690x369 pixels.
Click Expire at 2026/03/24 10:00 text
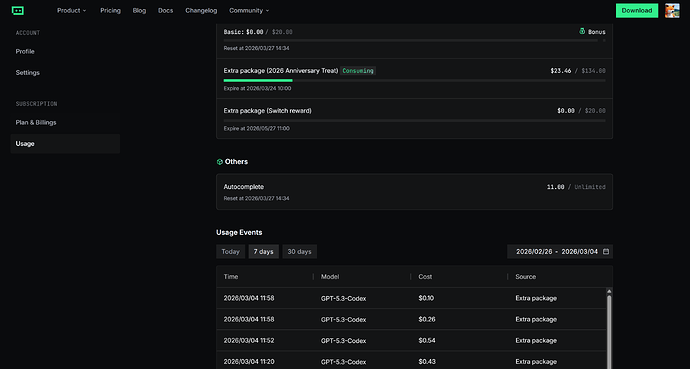pos(257,88)
